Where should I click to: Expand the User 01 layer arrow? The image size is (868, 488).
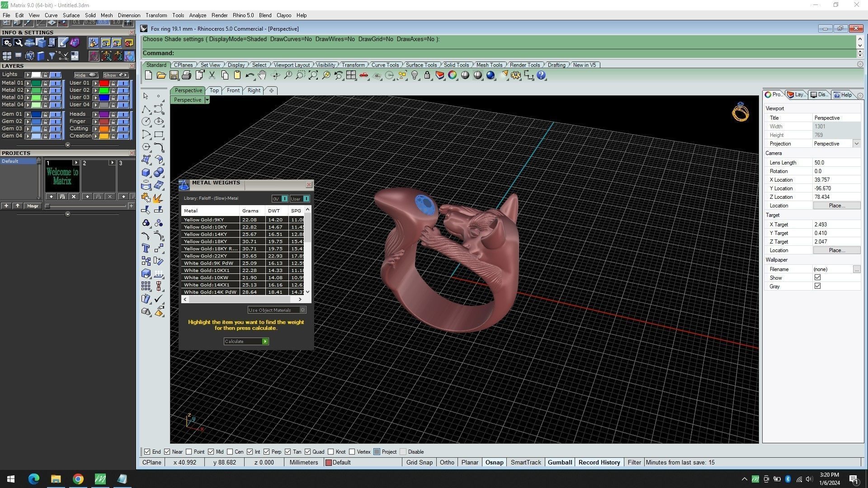pyautogui.click(x=95, y=83)
